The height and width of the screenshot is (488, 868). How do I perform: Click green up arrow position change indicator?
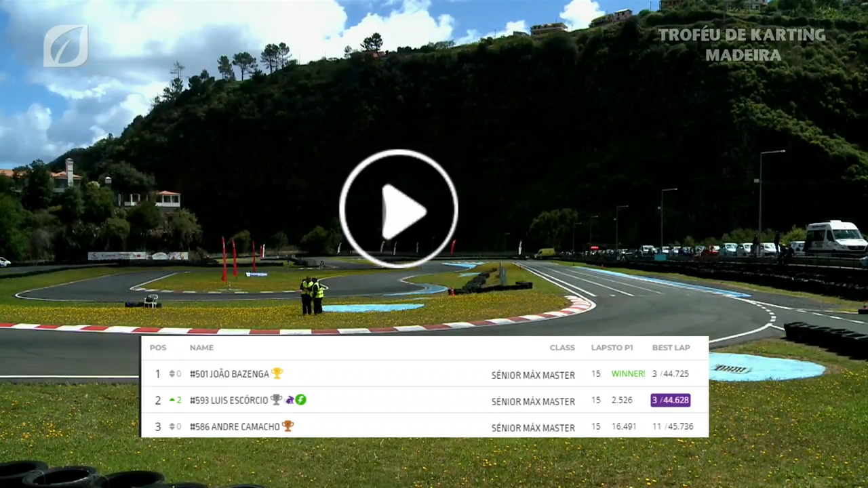(175, 401)
